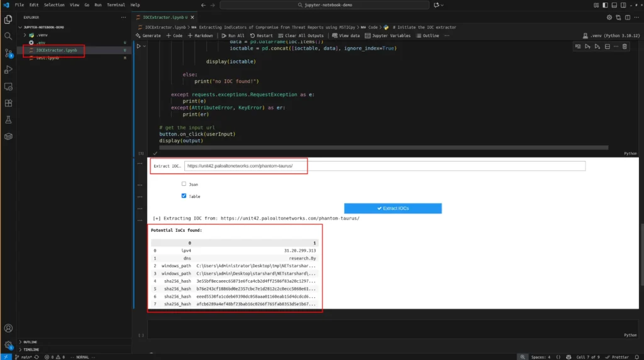644x360 pixels.
Task: Open the Remote Explorer view
Action: pos(8,87)
